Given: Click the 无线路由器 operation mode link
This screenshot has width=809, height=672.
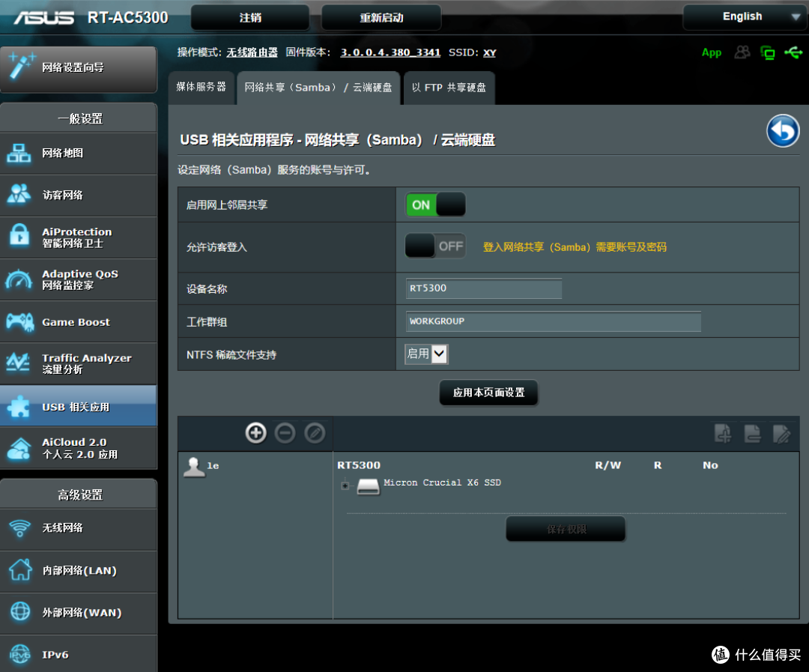Looking at the screenshot, I should click(x=252, y=52).
